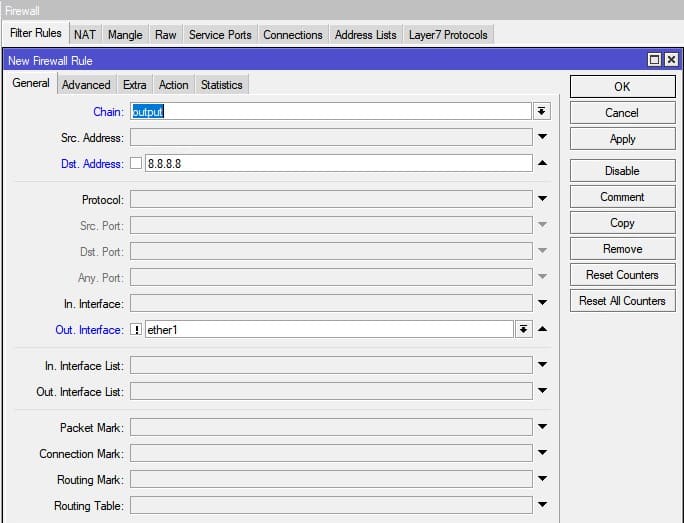Image resolution: width=684 pixels, height=523 pixels.
Task: Click the Src. Address input field
Action: [331, 137]
